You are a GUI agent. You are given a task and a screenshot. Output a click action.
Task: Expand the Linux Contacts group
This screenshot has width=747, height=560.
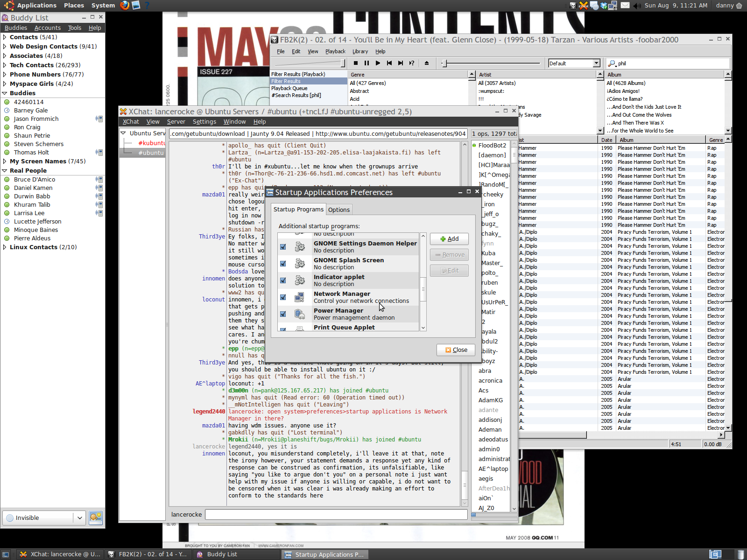(5, 247)
